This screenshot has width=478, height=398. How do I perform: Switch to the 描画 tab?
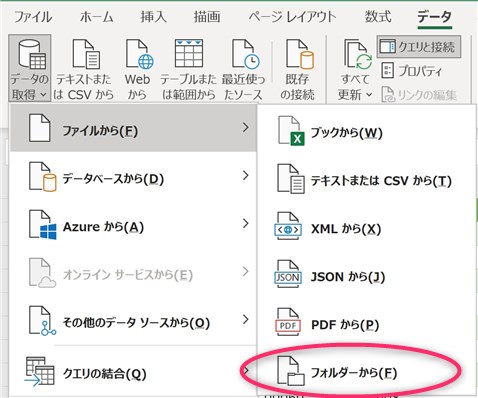pos(207,17)
